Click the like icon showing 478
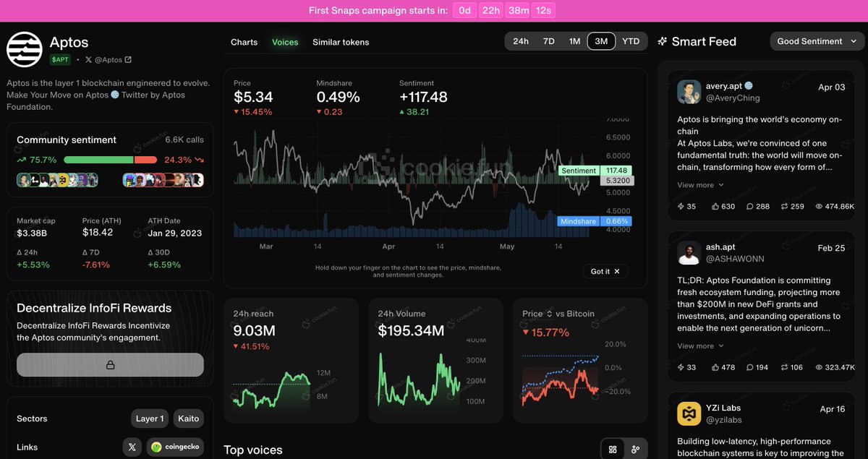Screen dimensions: 868x459 click(715, 367)
